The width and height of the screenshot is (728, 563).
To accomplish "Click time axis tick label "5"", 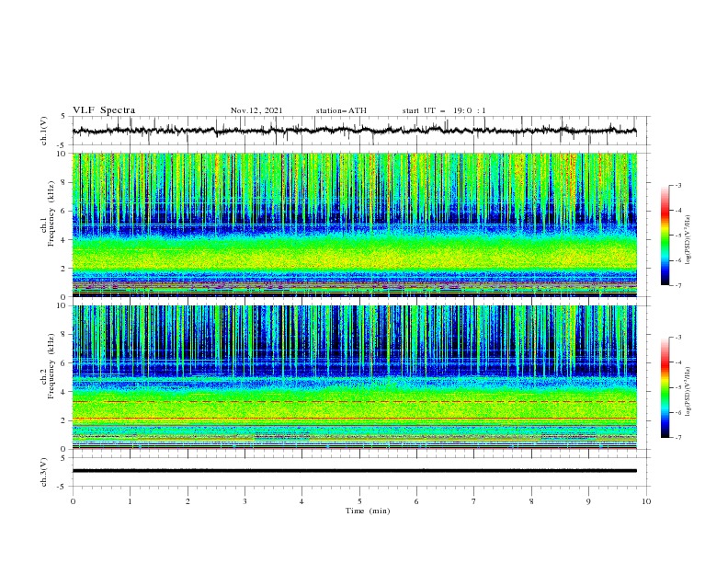I will 359,501.
